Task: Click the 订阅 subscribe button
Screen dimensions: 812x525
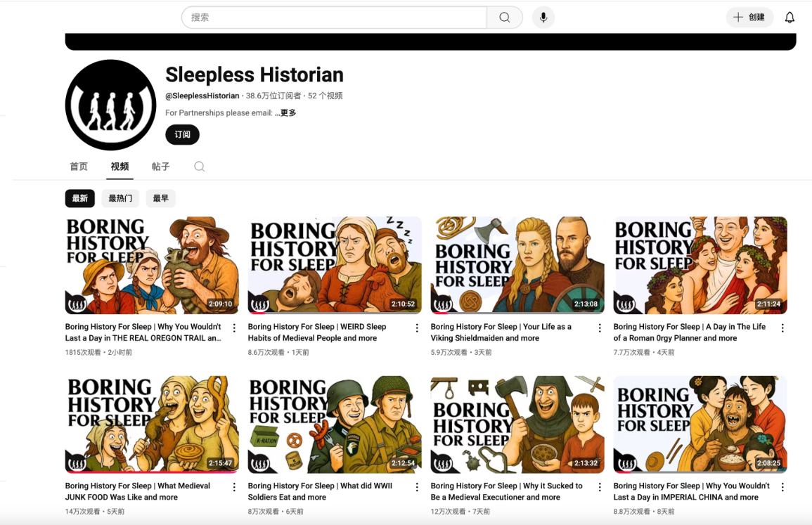Action: click(182, 134)
